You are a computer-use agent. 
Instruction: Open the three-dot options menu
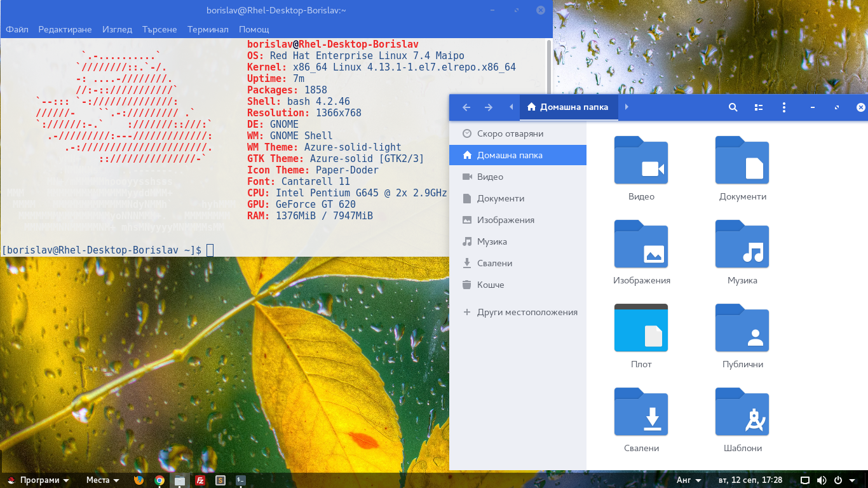[x=783, y=107]
